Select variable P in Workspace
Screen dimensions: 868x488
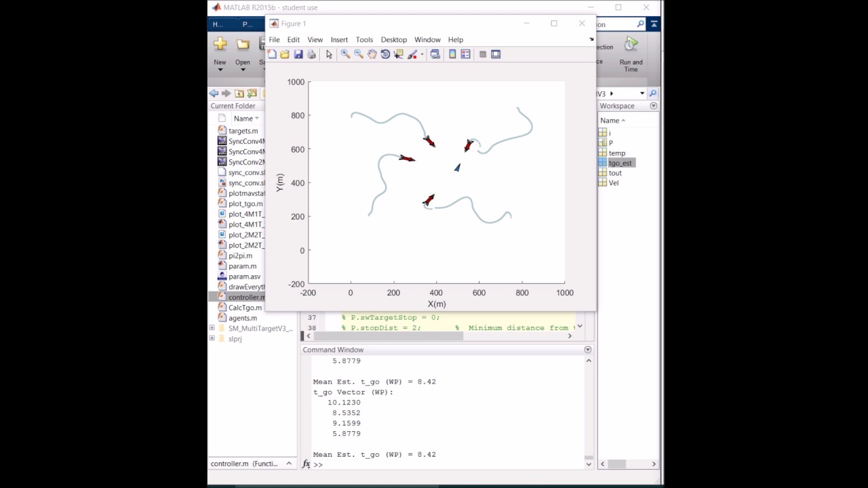[x=610, y=143]
